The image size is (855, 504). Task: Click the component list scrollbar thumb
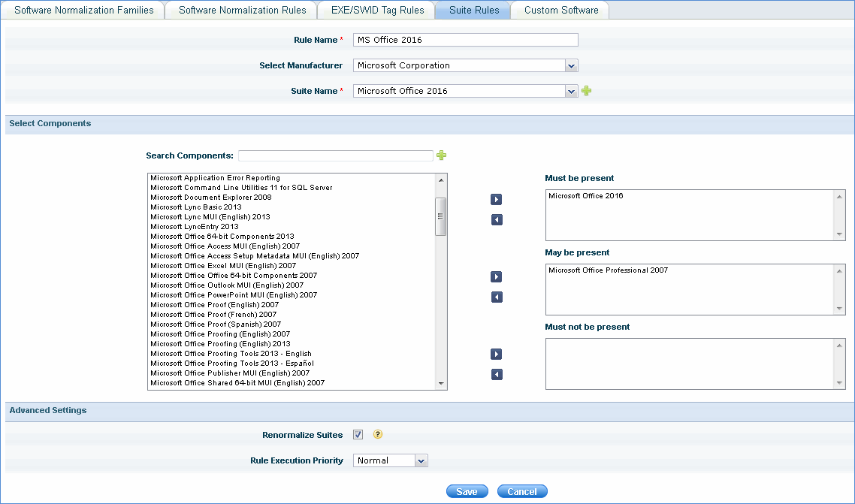click(441, 216)
